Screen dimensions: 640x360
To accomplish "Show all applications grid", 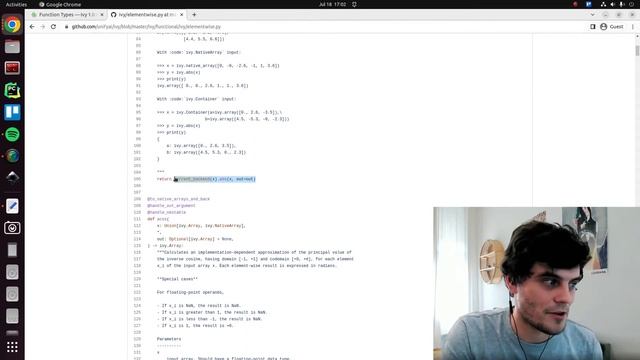I will [12, 347].
